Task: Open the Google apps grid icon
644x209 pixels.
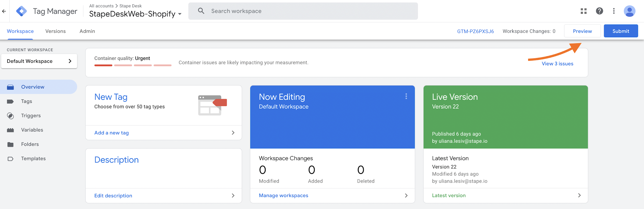Action: coord(584,11)
